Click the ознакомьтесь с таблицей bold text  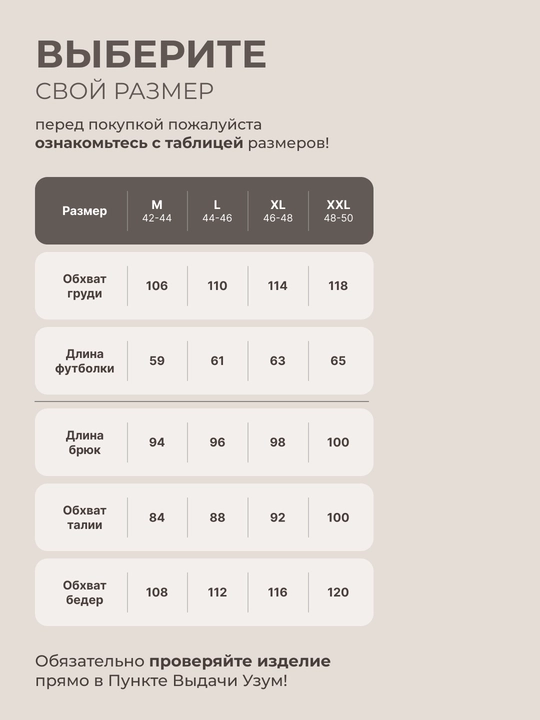pos(139,143)
